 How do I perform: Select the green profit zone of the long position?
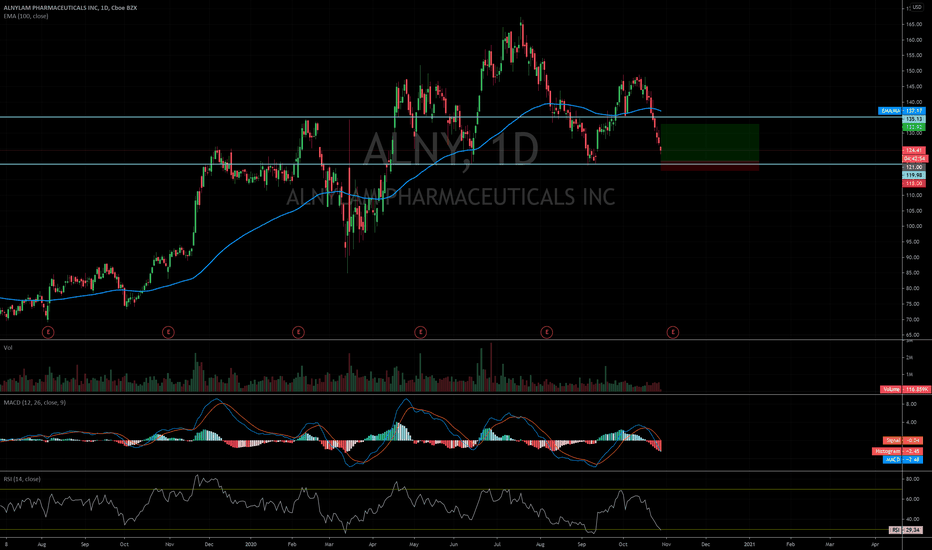(710, 143)
